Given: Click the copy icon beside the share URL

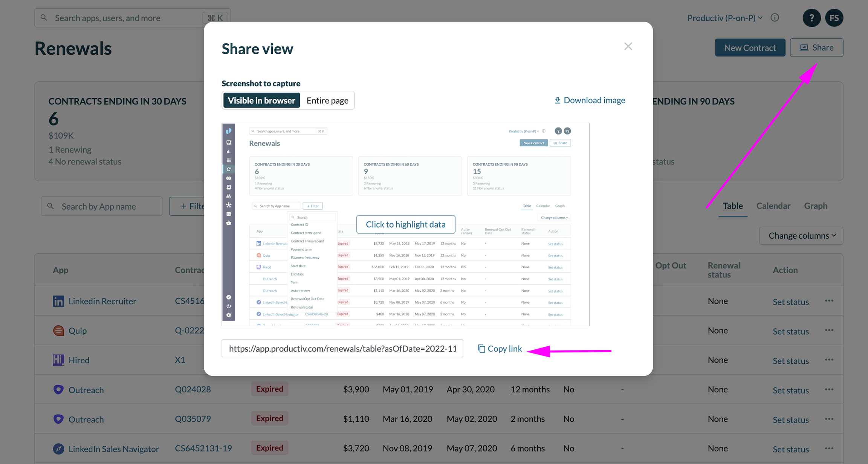Looking at the screenshot, I should pos(481,348).
